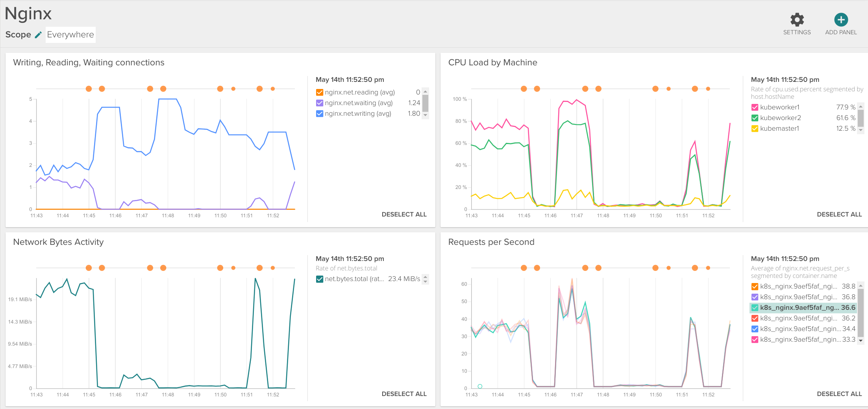
Task: Click CPU Load legend scroll down arrow
Action: pyautogui.click(x=861, y=130)
